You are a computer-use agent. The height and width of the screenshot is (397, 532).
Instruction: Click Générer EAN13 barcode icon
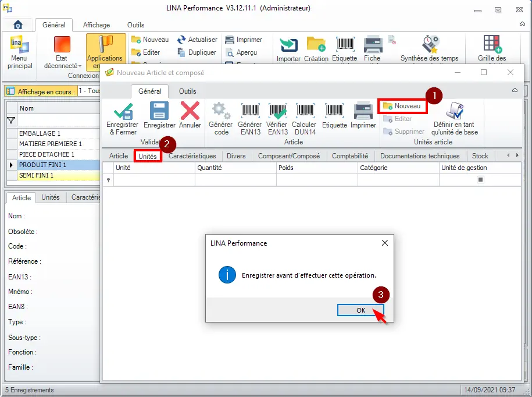[251, 111]
